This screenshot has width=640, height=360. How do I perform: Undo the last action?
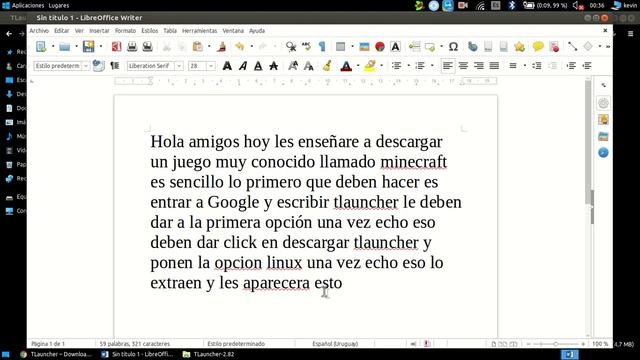(240, 47)
